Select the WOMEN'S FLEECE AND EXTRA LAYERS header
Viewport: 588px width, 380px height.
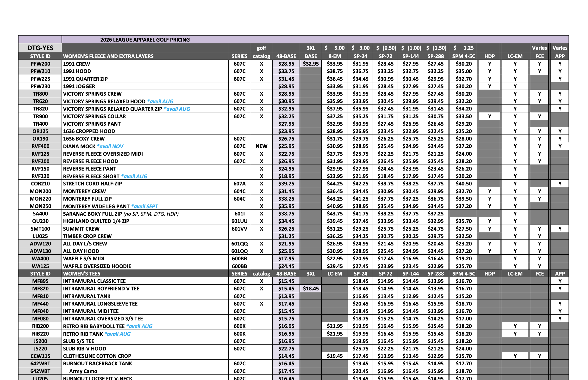pyautogui.click(x=108, y=56)
